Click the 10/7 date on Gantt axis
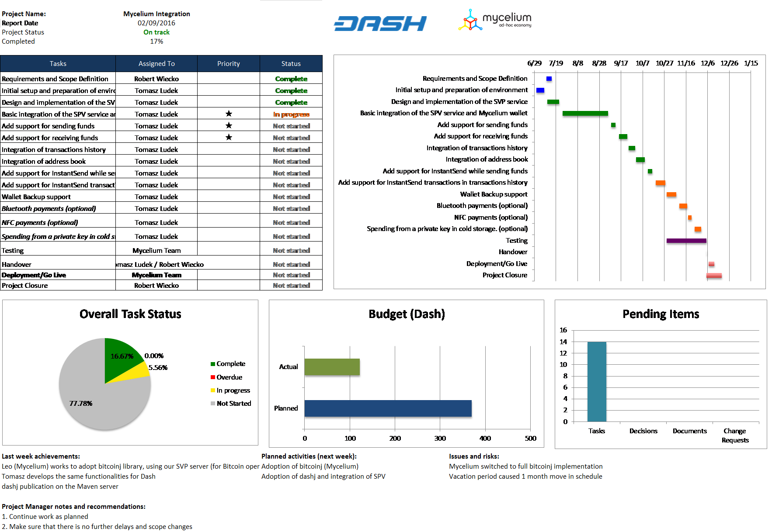This screenshot has height=532, width=779. (x=643, y=63)
